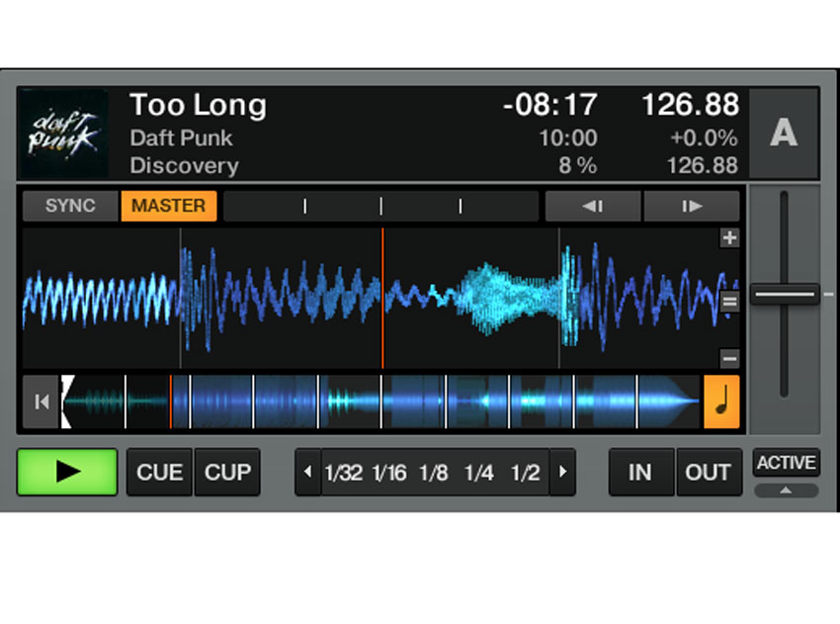This screenshot has width=840, height=624.
Task: Click the deck letter A
Action: (x=784, y=133)
